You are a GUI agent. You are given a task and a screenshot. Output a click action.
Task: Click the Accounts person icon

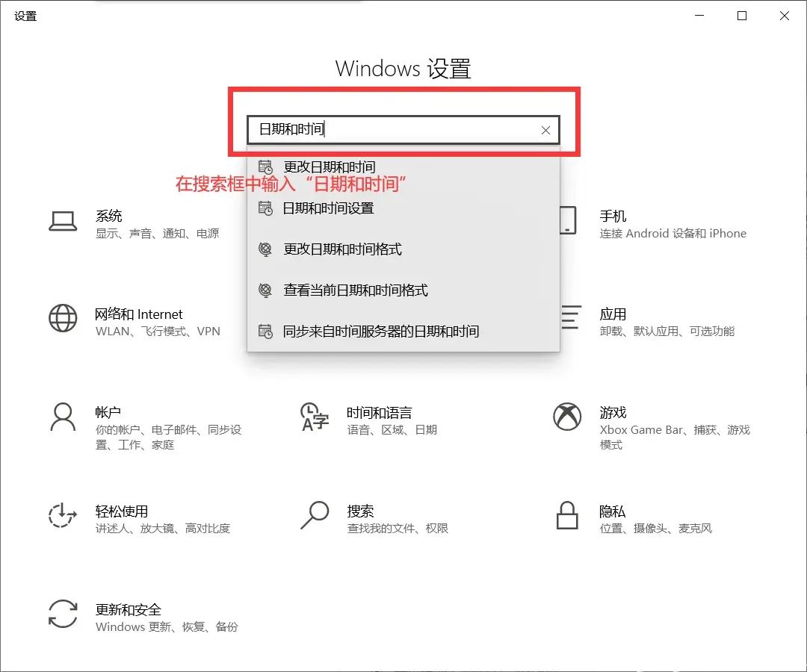63,417
